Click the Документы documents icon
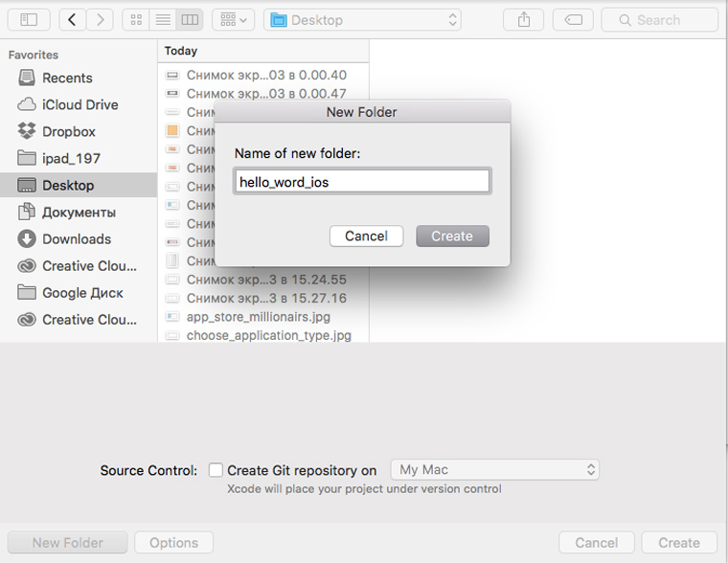The width and height of the screenshot is (728, 563). [27, 212]
